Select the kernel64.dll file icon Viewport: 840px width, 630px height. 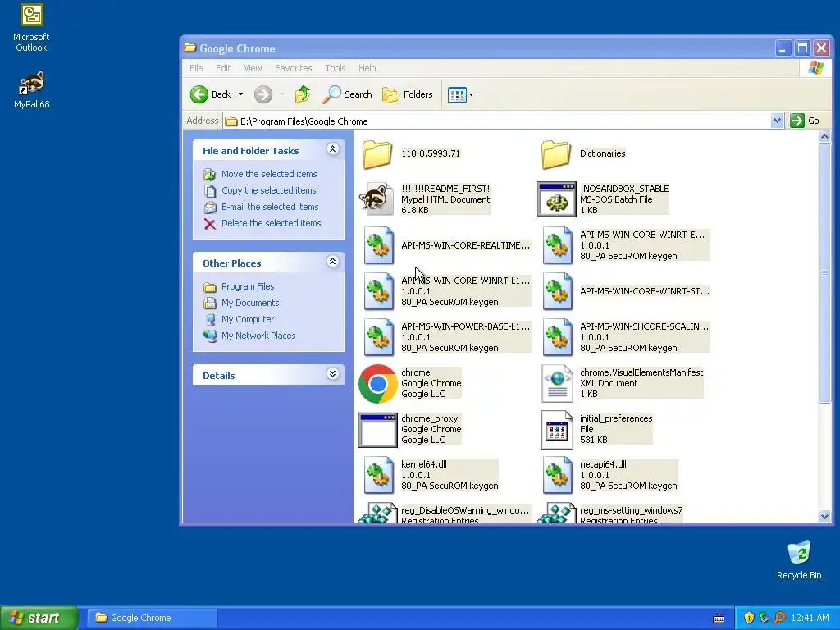379,475
